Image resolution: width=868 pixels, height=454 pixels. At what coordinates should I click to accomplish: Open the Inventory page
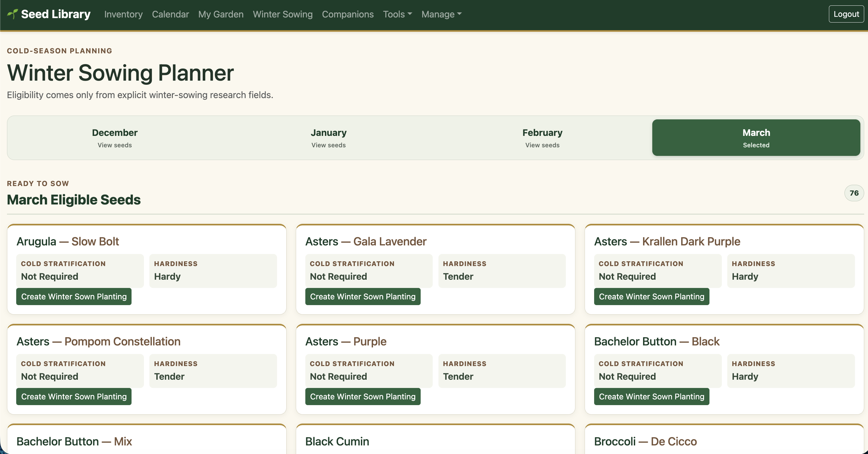tap(123, 14)
